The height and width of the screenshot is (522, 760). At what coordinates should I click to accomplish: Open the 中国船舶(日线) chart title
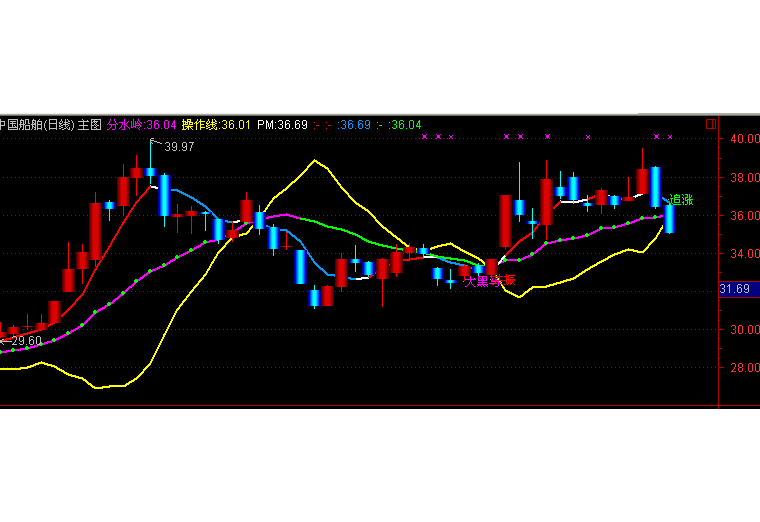(x=36, y=125)
